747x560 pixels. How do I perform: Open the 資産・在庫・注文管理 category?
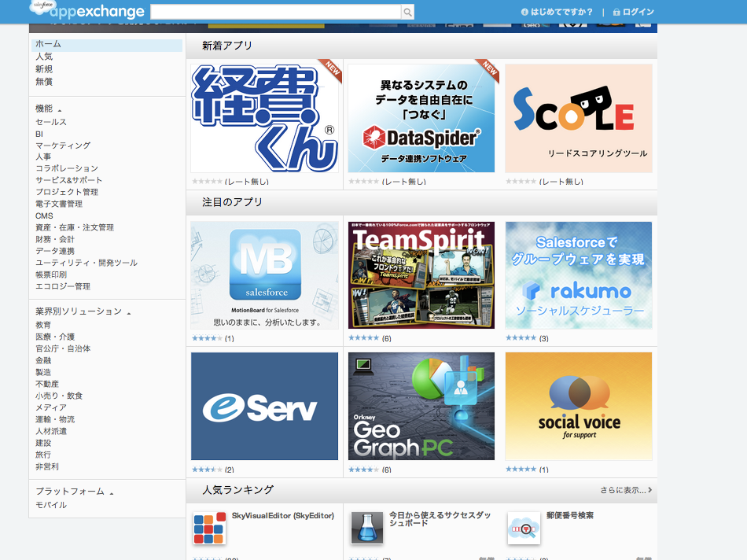75,227
